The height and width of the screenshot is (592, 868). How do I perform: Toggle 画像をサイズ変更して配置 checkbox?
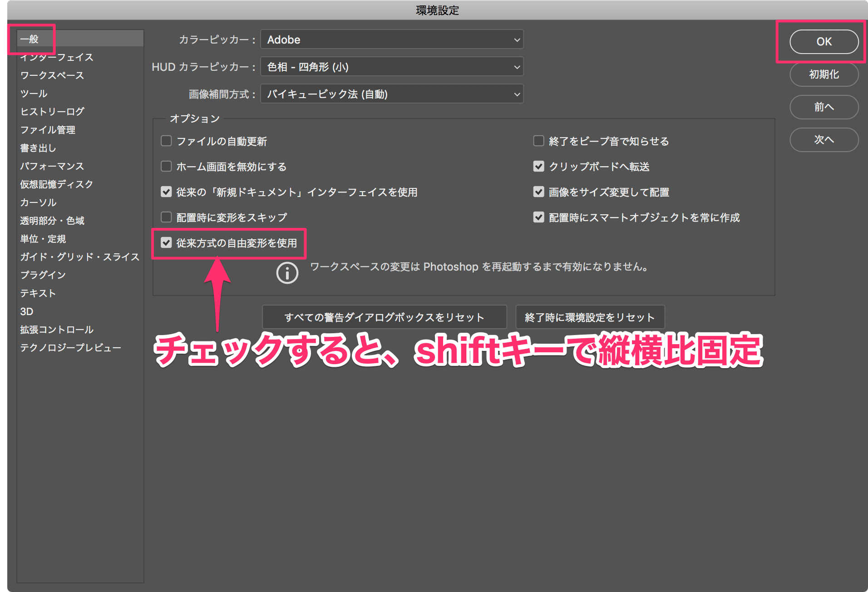click(539, 192)
